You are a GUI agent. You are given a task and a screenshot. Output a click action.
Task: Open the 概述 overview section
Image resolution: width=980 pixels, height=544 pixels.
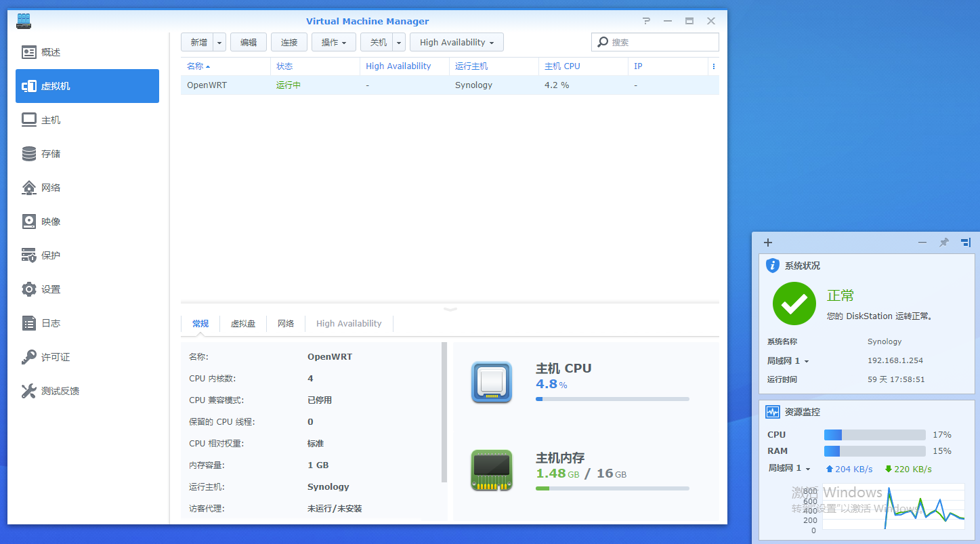87,52
